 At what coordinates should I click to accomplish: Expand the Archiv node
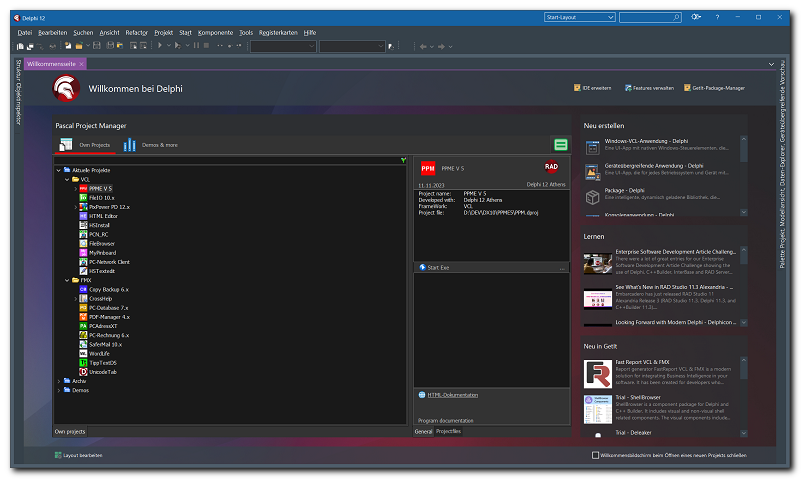point(59,381)
